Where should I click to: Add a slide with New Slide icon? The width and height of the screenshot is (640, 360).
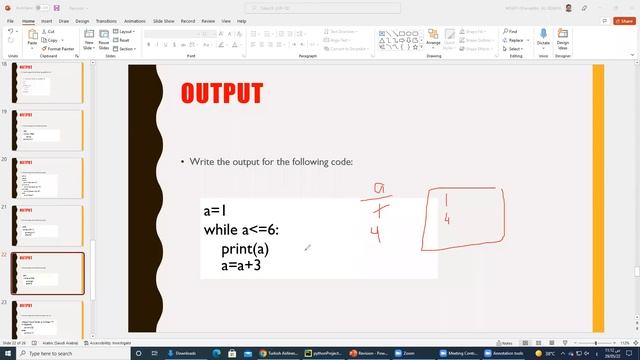(x=89, y=34)
